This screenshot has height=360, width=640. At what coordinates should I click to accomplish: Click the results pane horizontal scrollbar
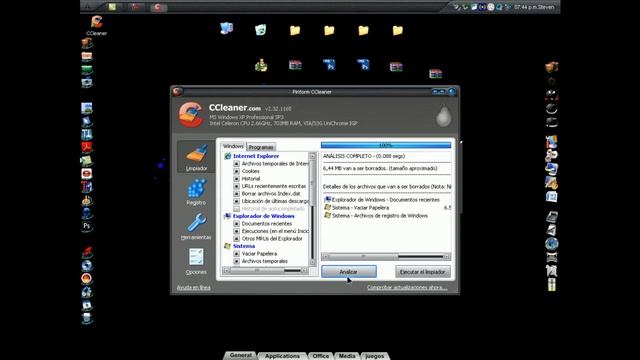[386, 256]
